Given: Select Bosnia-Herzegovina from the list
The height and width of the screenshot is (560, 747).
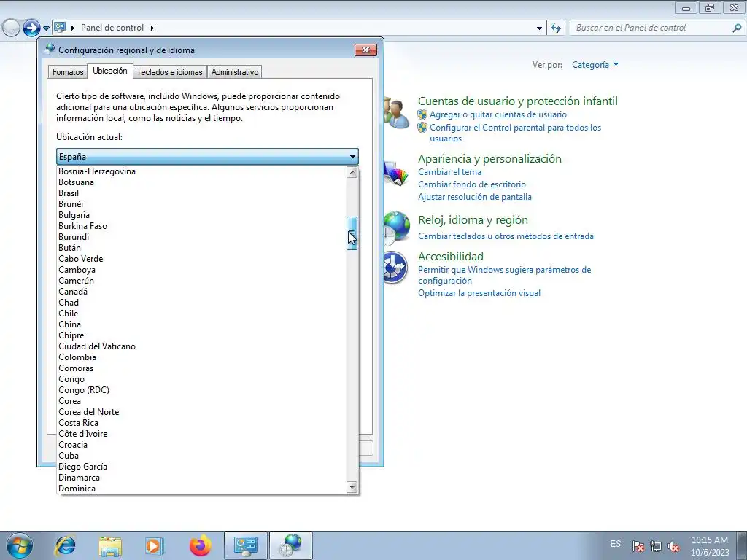Looking at the screenshot, I should 201,171.
